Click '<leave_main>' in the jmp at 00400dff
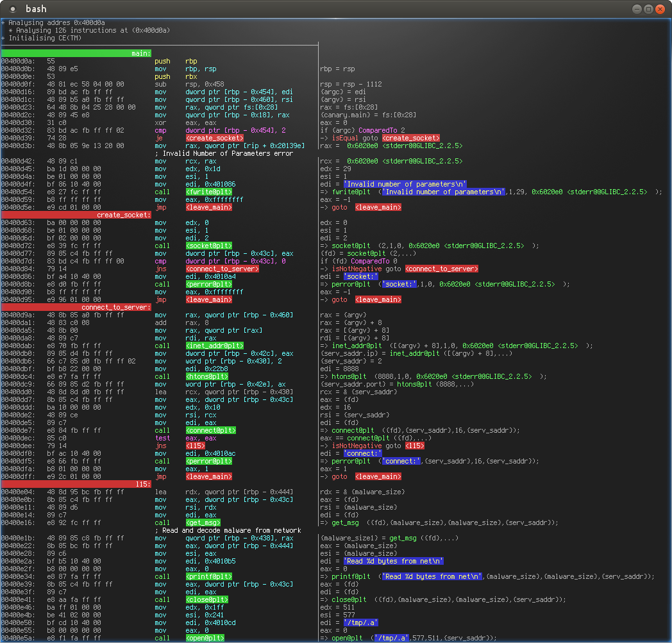The image size is (672, 643). coord(209,477)
